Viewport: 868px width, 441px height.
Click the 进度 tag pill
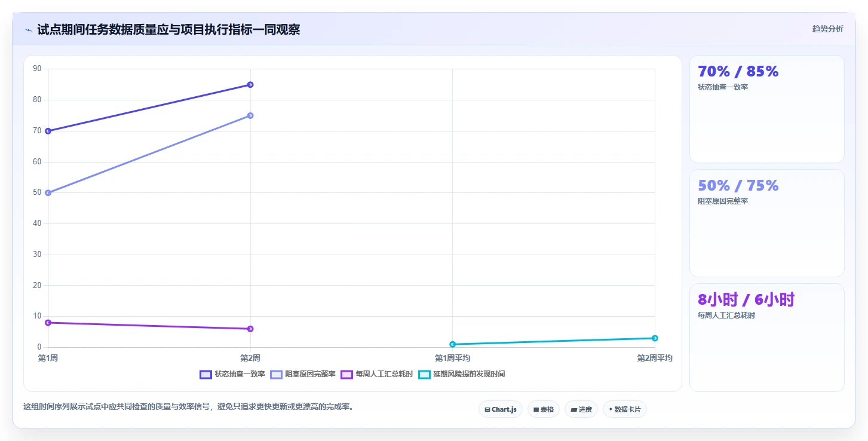pos(581,409)
